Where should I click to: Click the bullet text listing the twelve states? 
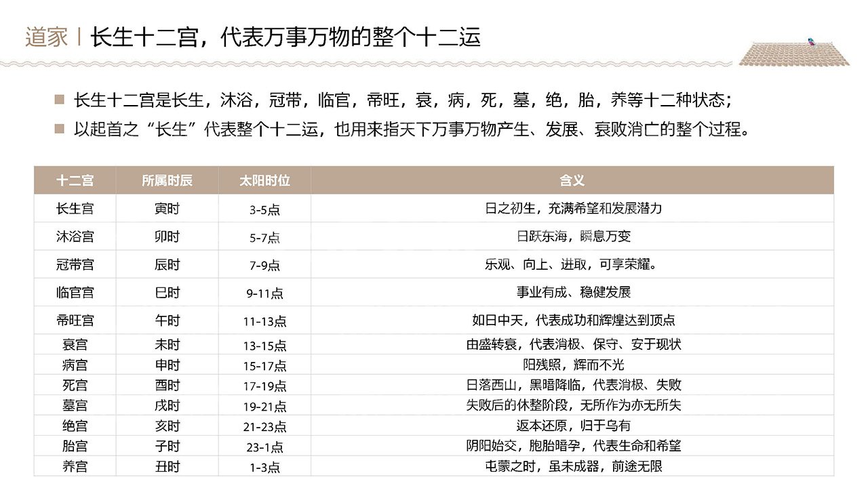pos(401,100)
